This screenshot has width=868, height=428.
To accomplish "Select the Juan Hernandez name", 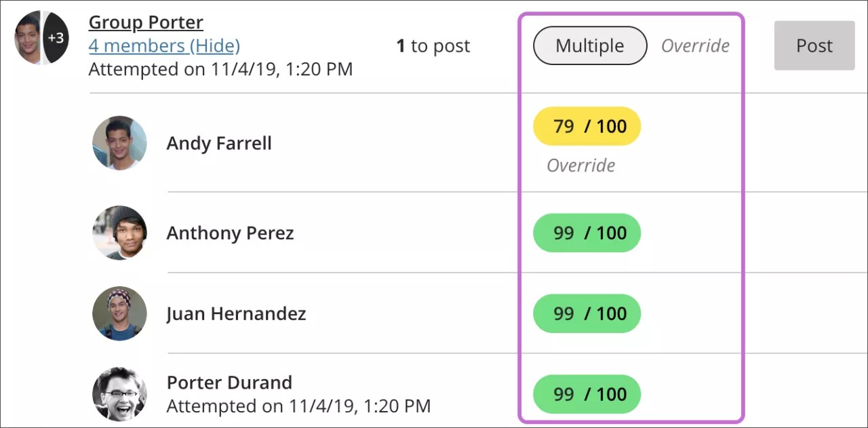I will [237, 314].
